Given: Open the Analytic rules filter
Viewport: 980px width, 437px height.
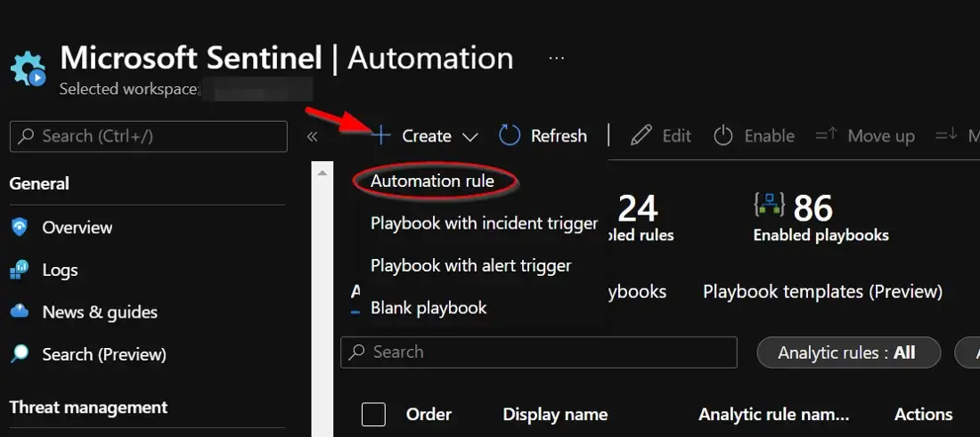Looking at the screenshot, I should tap(846, 352).
